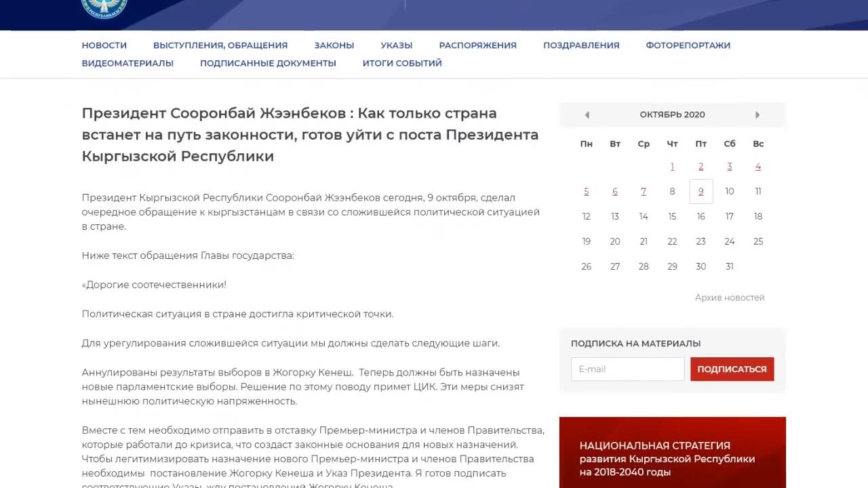
Task: Go to Подписанные документы page
Action: [268, 63]
